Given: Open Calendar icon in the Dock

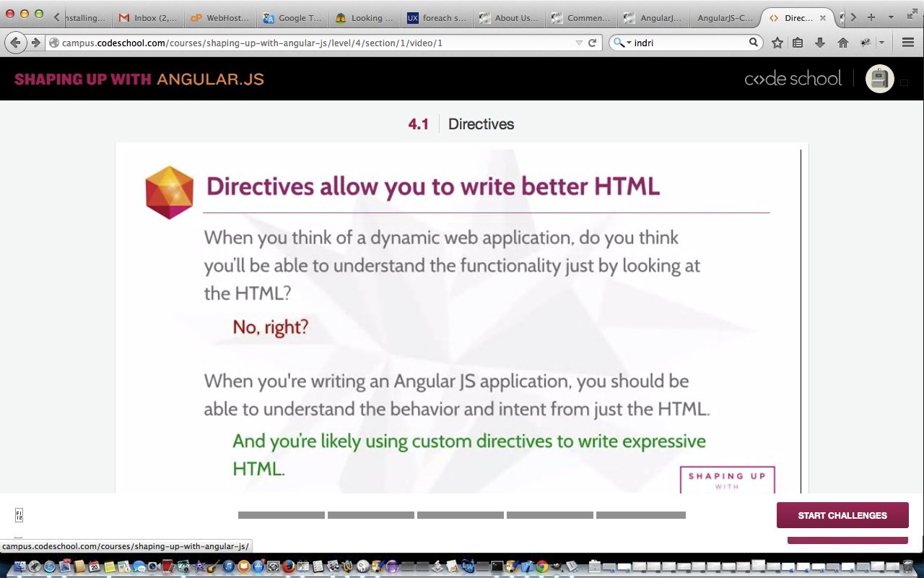Looking at the screenshot, I should [x=95, y=567].
